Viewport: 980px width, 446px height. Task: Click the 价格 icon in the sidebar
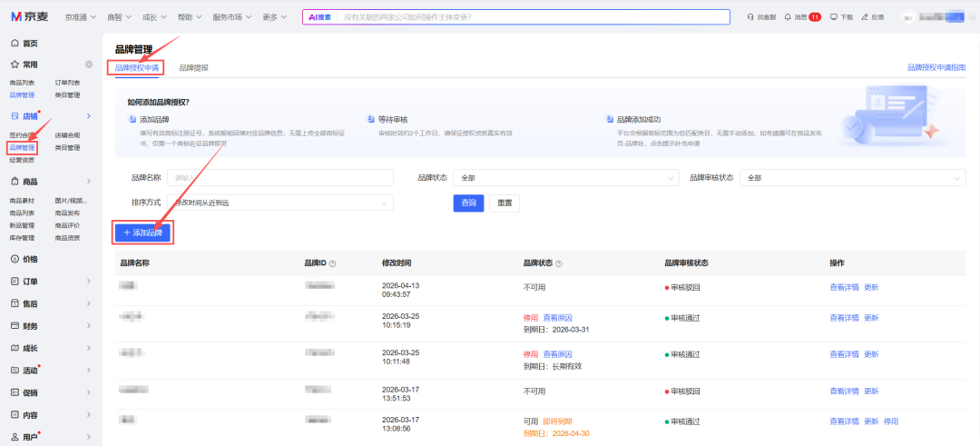point(15,259)
